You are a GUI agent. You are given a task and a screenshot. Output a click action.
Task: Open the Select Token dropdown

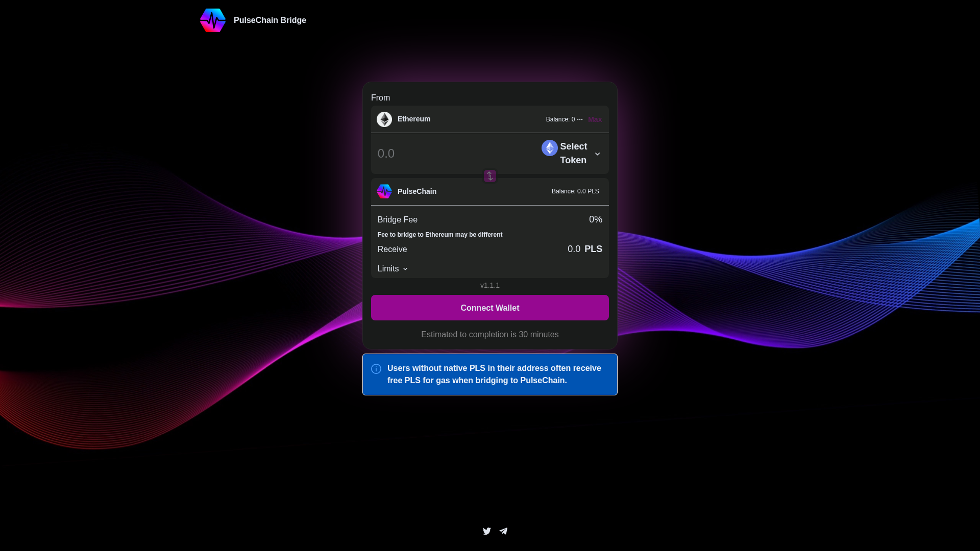[x=571, y=154]
